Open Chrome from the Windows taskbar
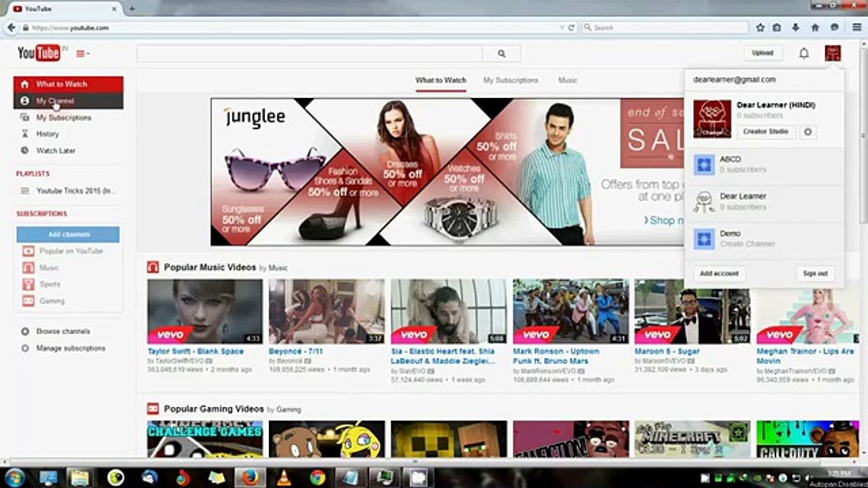The height and width of the screenshot is (488, 868). [316, 477]
